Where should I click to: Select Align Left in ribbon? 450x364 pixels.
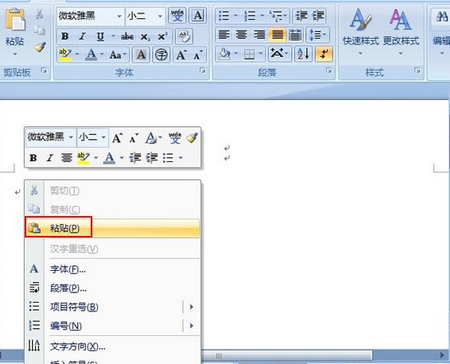coord(224,35)
